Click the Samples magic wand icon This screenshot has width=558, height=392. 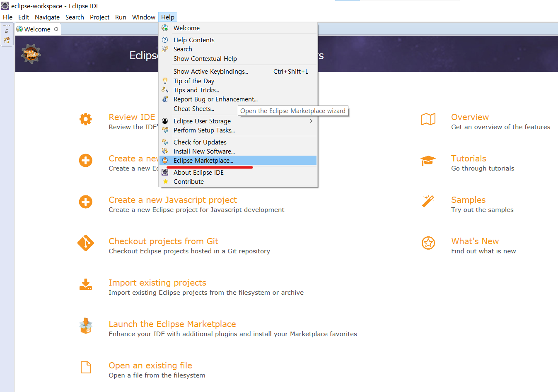pyautogui.click(x=428, y=201)
